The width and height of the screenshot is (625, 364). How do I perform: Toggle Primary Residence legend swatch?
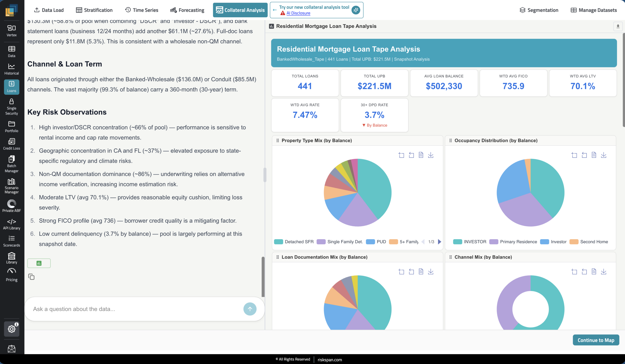(494, 242)
